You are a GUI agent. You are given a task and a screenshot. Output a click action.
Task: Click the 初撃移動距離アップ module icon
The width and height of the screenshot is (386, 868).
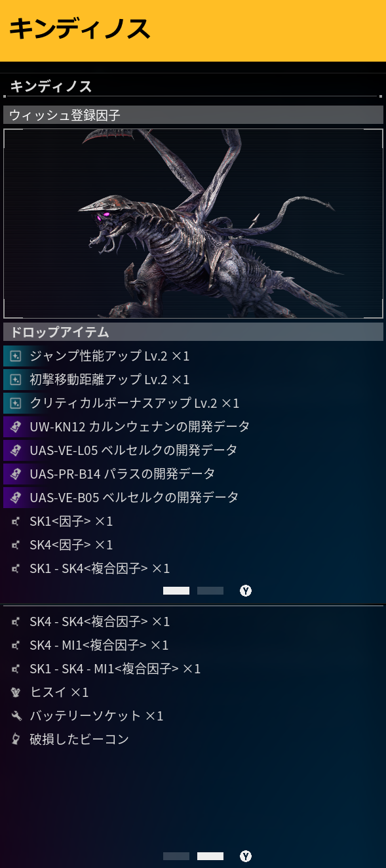point(16,380)
